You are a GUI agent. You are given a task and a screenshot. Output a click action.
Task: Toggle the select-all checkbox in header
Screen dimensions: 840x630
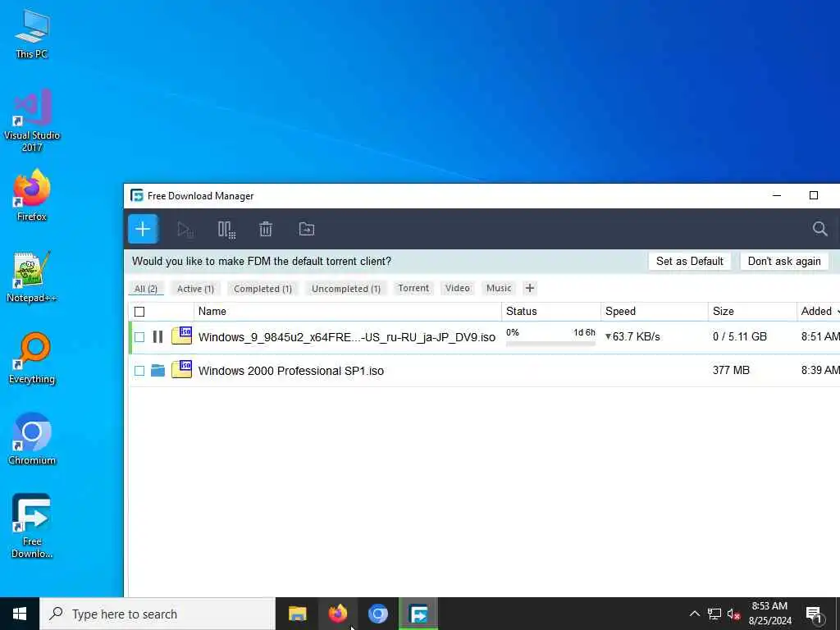tap(139, 311)
